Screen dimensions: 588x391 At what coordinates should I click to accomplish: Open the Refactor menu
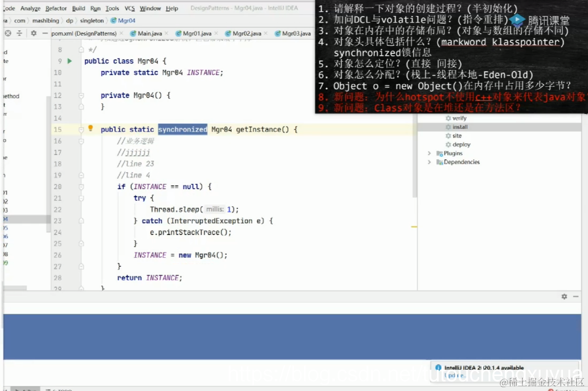click(x=56, y=8)
